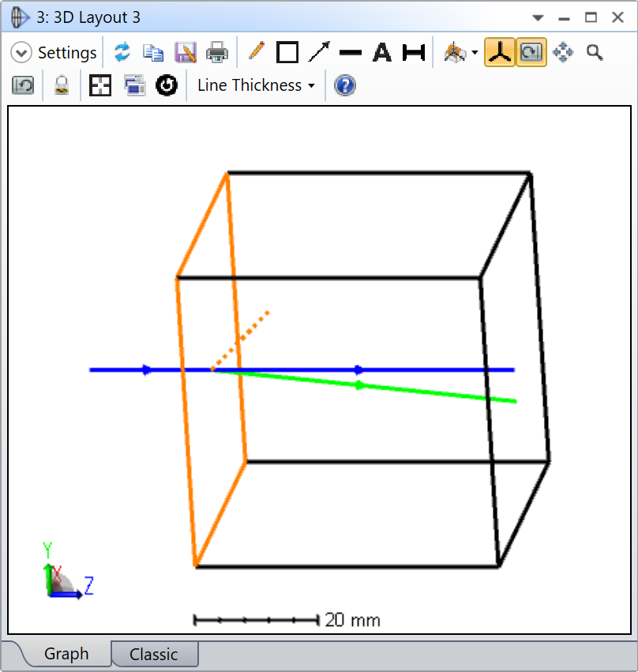
Task: Select the add text annotation tool
Action: [382, 53]
